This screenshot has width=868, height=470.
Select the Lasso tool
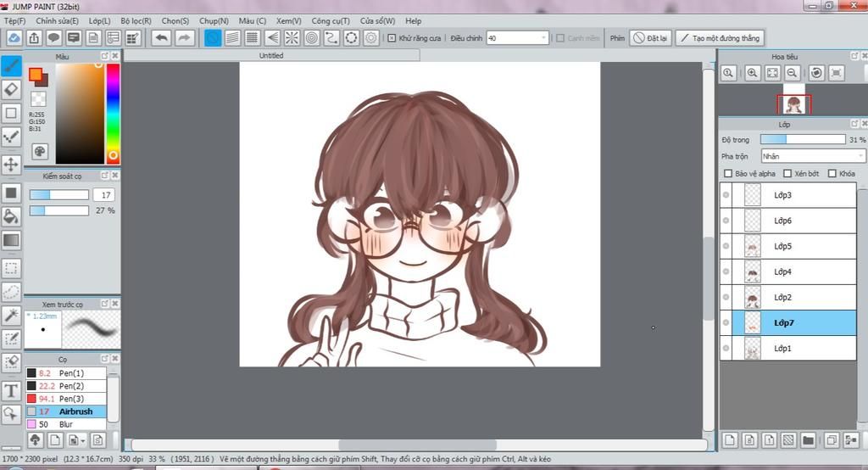[x=11, y=292]
